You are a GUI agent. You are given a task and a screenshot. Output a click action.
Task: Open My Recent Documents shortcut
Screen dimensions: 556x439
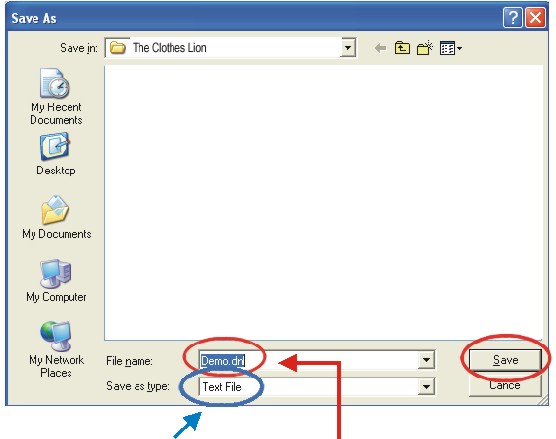(x=56, y=96)
